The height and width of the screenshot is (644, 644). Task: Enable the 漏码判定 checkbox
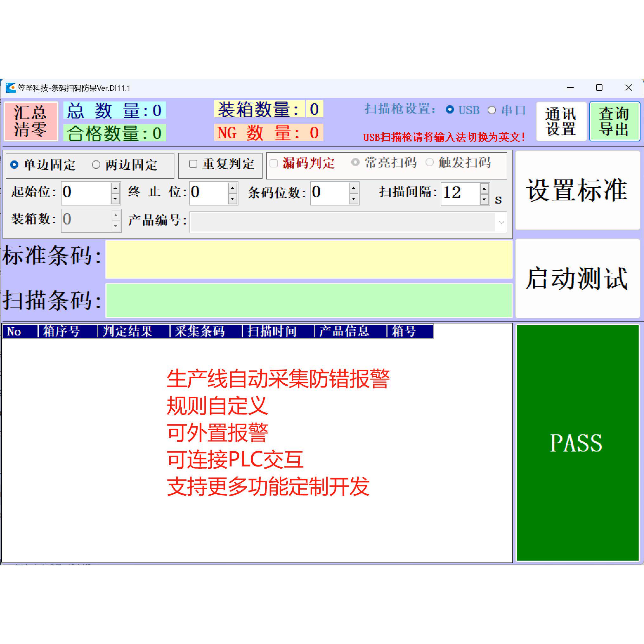(274, 164)
